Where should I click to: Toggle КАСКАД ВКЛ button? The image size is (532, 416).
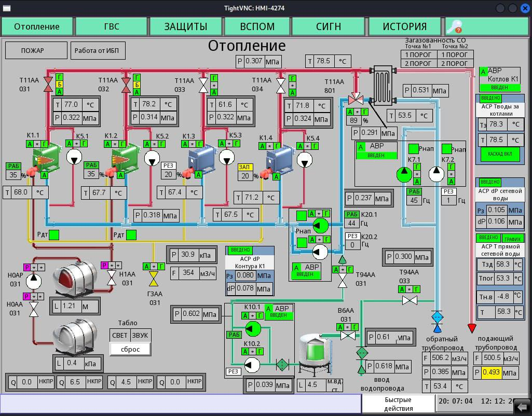click(500, 154)
